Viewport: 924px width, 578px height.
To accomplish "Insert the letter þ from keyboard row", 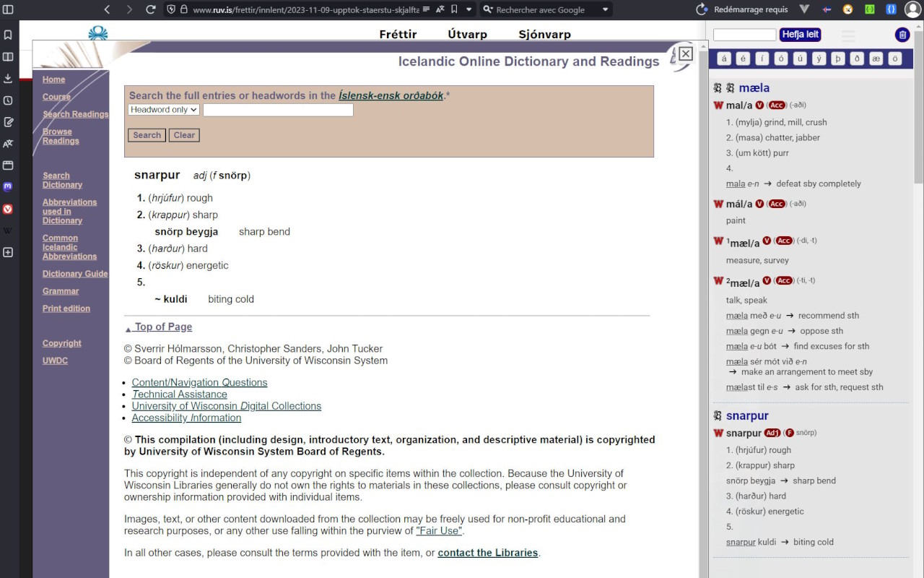I will (838, 59).
